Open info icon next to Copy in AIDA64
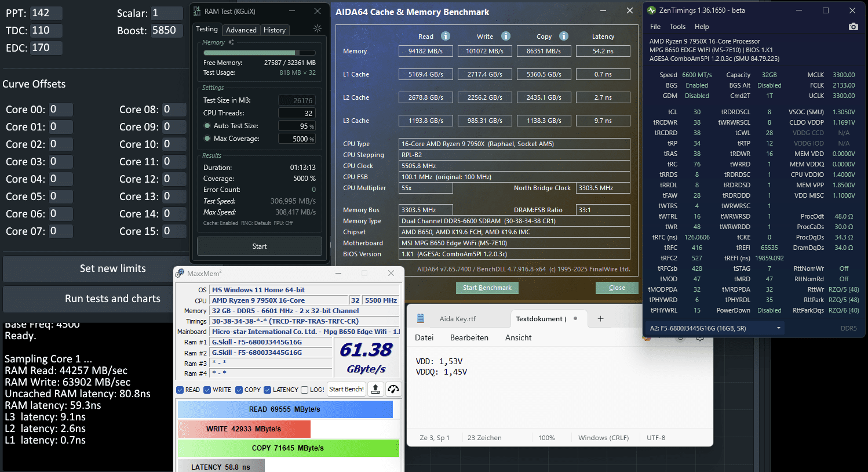The width and height of the screenshot is (868, 472). click(564, 36)
